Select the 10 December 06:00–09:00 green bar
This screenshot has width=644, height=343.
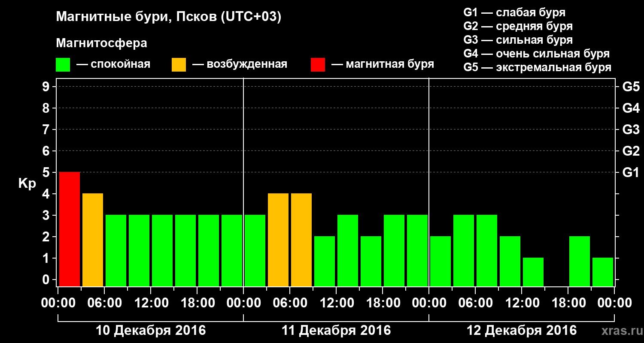coord(116,250)
